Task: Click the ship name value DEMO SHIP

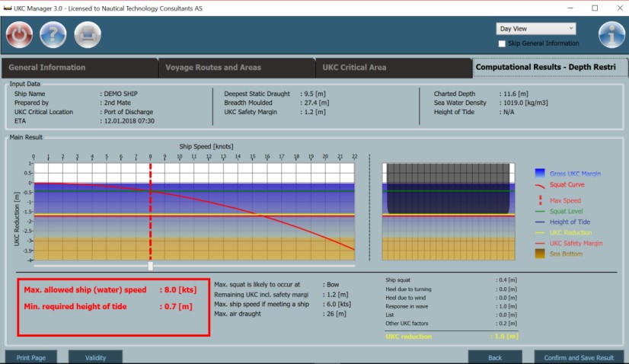Action: pos(121,94)
